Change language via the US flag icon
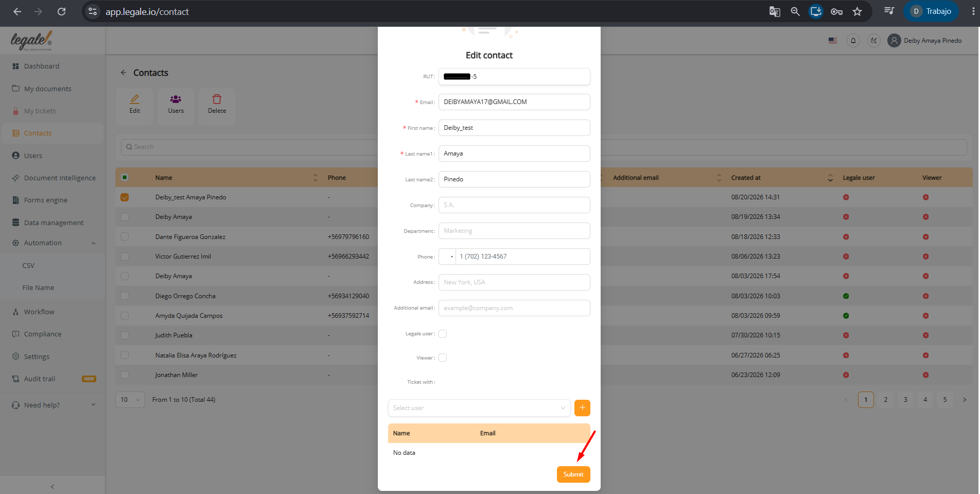Screen dimensions: 980x494 832,41
